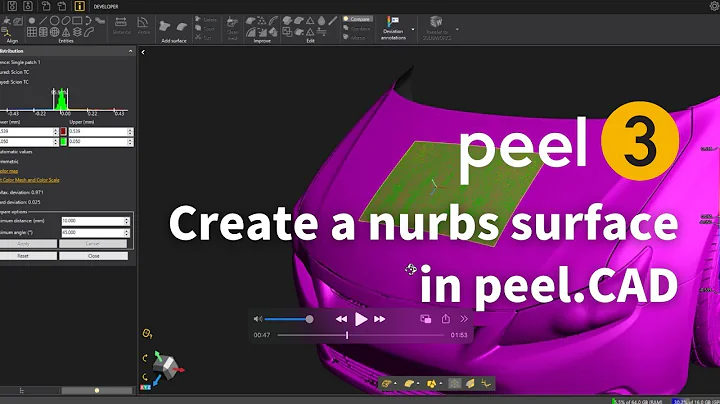Click the Angle measurement tool
Viewport: 720px width, 404px height.
pos(143,26)
